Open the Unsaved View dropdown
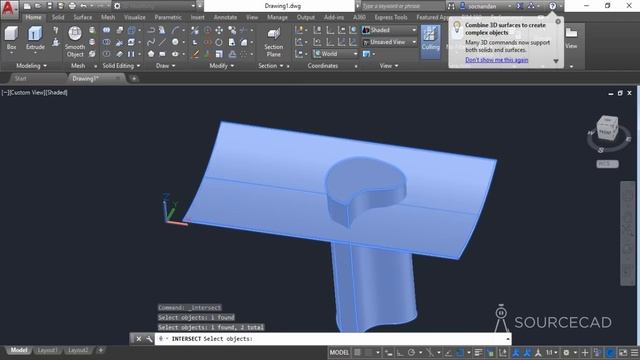 point(389,42)
